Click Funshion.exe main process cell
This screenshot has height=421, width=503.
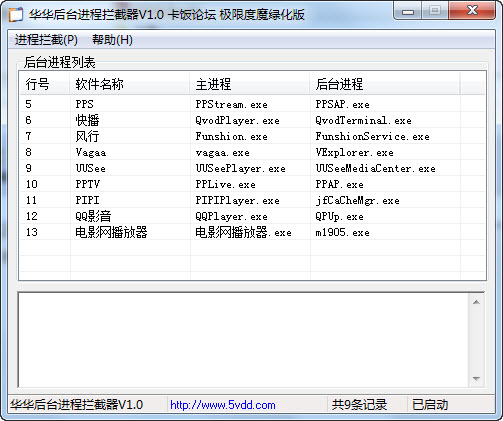coord(231,136)
